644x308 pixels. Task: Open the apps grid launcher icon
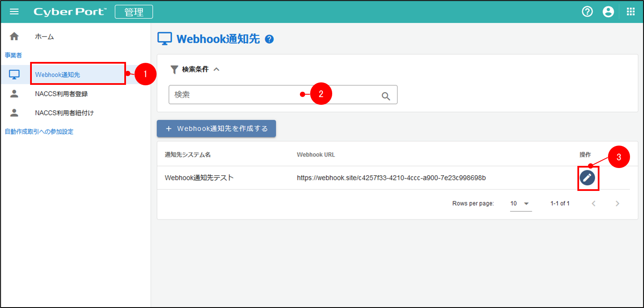pyautogui.click(x=630, y=11)
